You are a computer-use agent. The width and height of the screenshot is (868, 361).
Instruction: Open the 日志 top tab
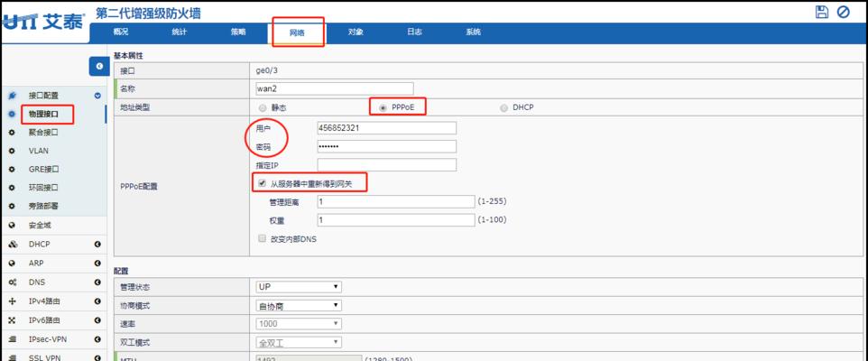point(415,32)
